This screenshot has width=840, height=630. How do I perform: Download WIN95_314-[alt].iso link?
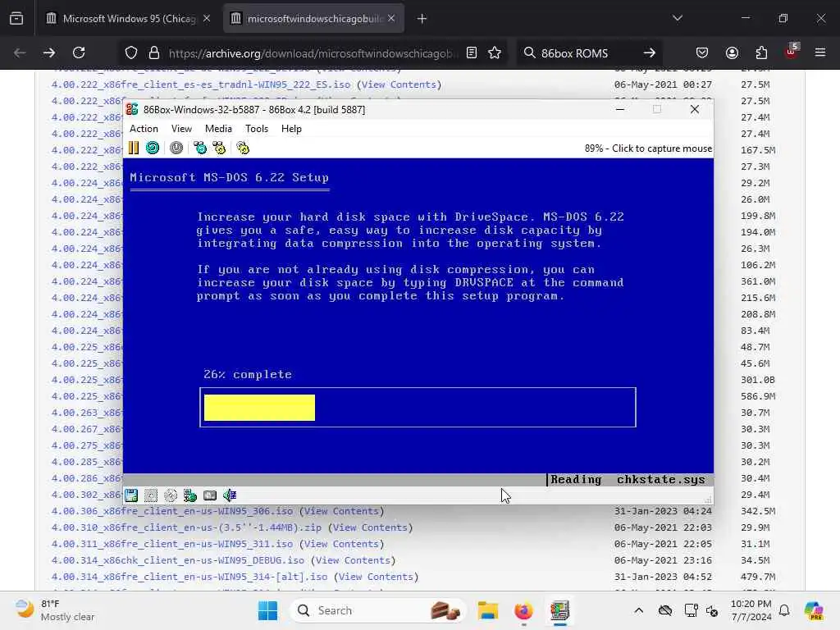click(x=189, y=577)
